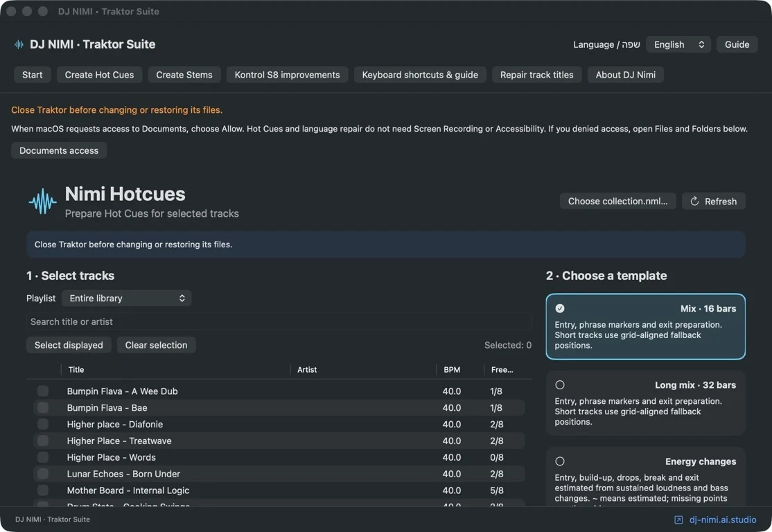
Task: Tick checkbox for Lunar Echoes - Born Under
Action: [43, 474]
